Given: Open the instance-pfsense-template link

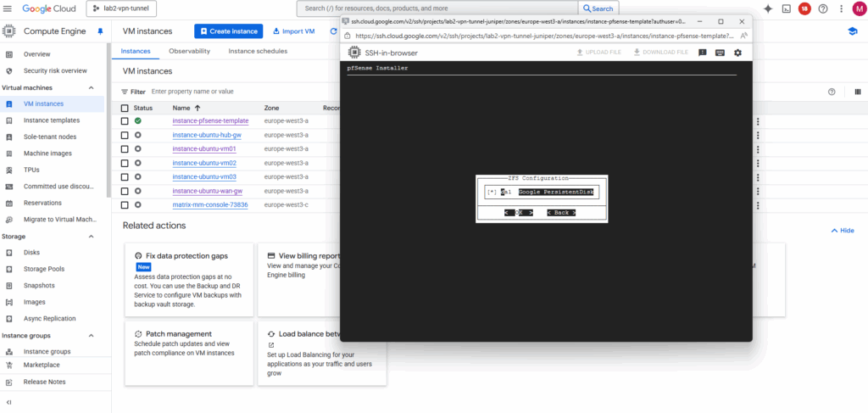Looking at the screenshot, I should (x=210, y=120).
